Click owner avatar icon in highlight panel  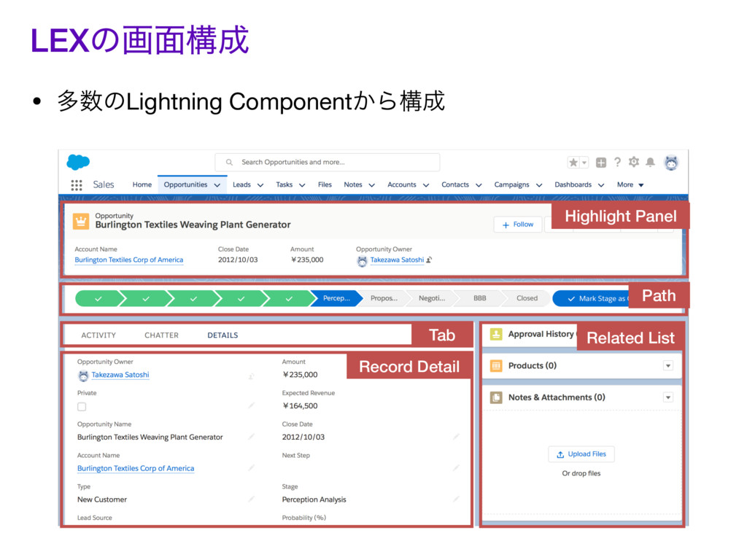(362, 261)
